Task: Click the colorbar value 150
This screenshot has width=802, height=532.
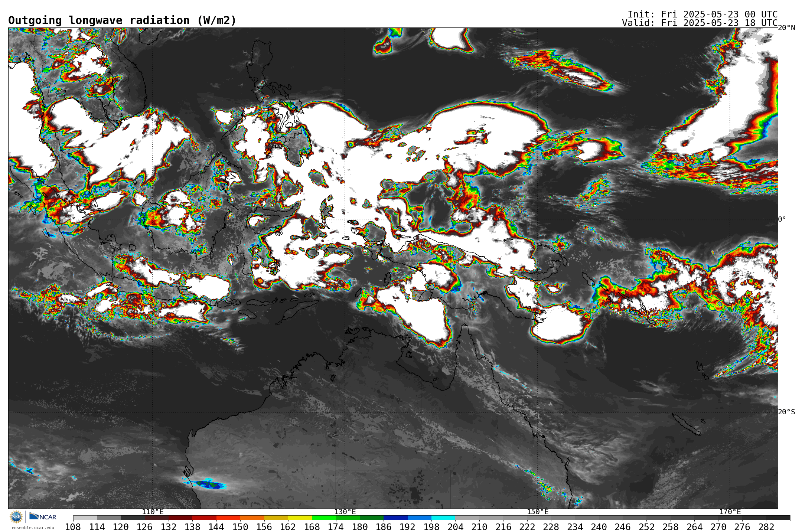Action: pos(240,527)
